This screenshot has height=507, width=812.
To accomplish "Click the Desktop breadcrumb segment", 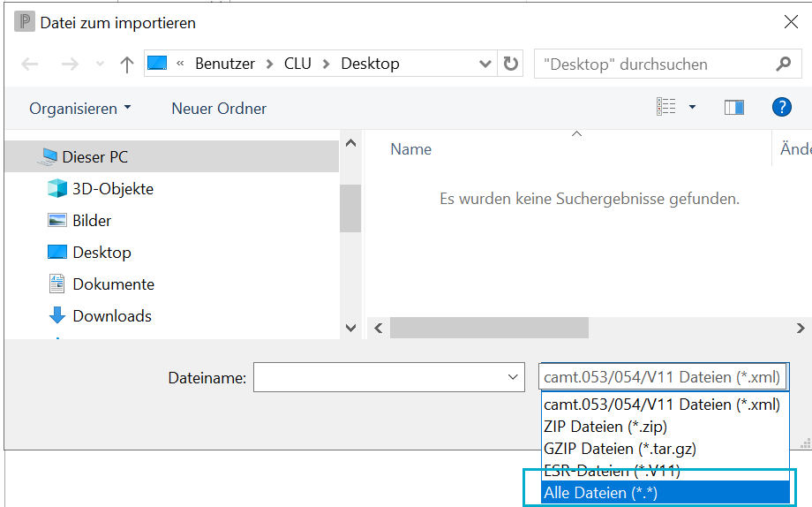I will [371, 64].
